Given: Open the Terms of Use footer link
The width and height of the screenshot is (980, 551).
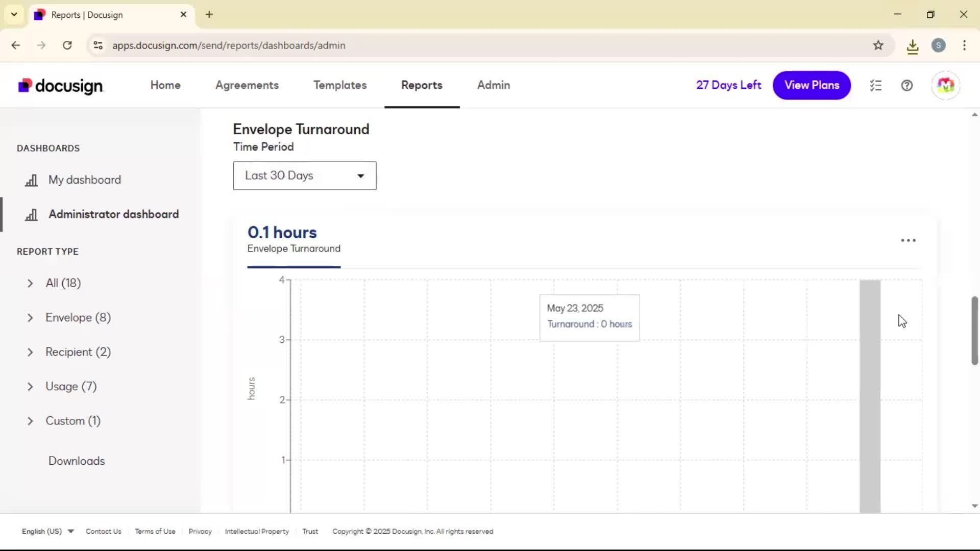Looking at the screenshot, I should point(155,532).
